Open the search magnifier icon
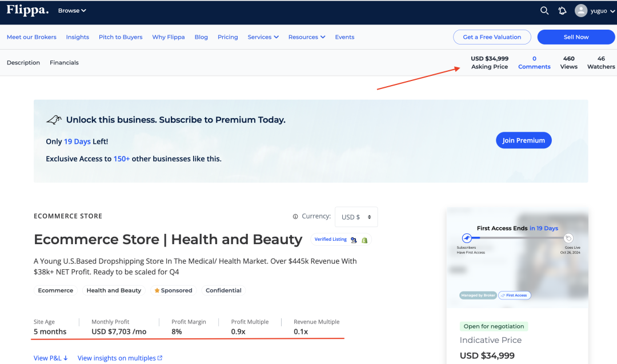This screenshot has height=364, width=617. (x=544, y=11)
